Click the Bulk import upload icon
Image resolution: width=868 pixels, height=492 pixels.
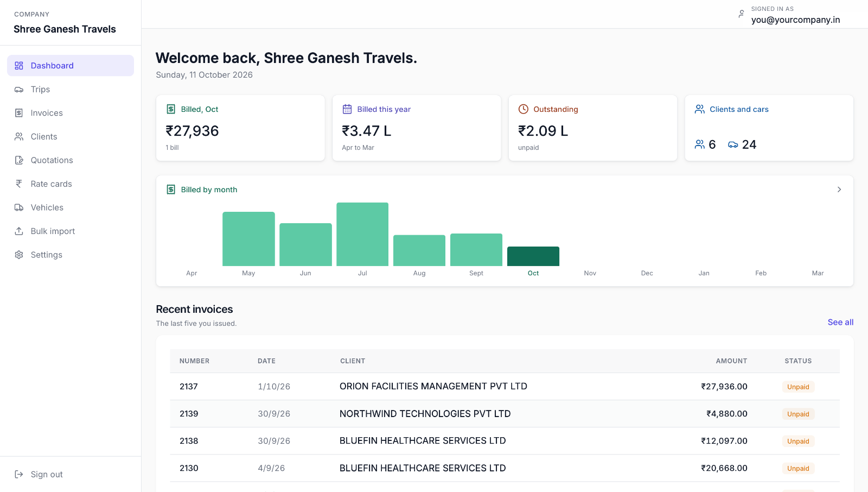19,231
